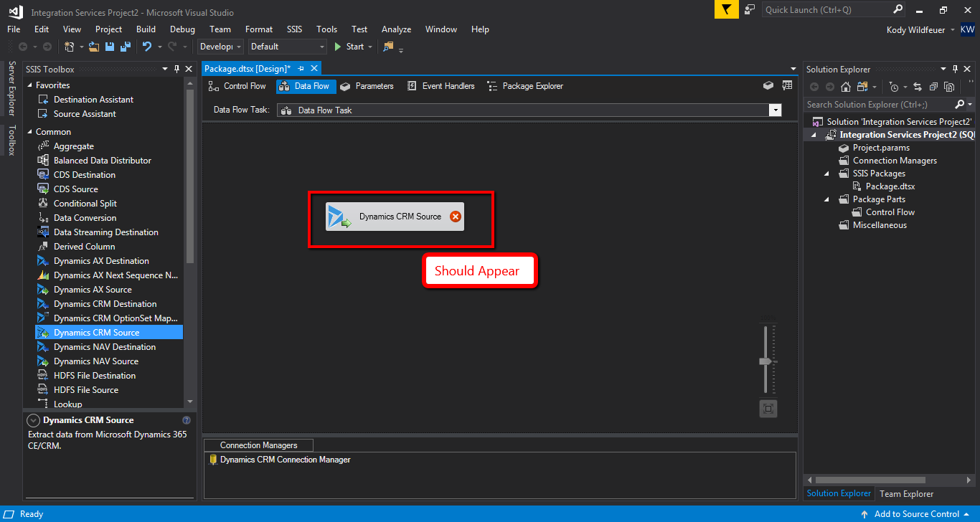The height and width of the screenshot is (522, 980).
Task: Click Show All Files icon
Action: pos(949,87)
